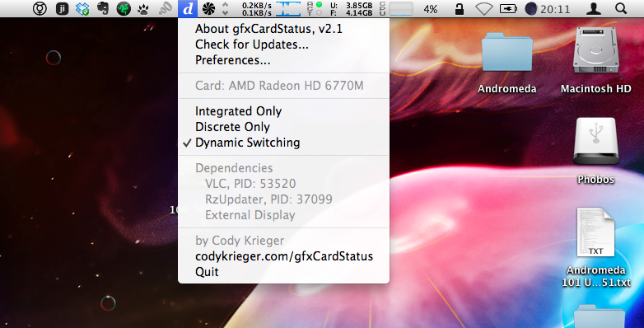
Task: Click the green Razer menu bar icon
Action: coord(124,8)
